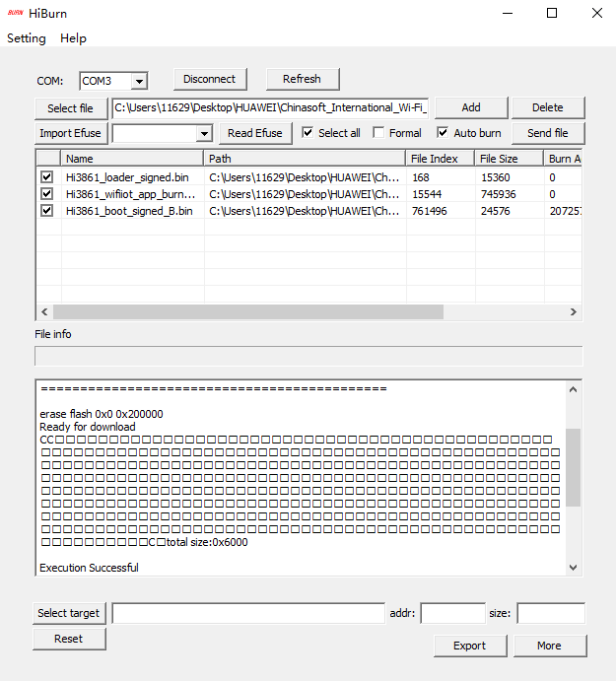Click the log scroll up arrow

tap(573, 389)
